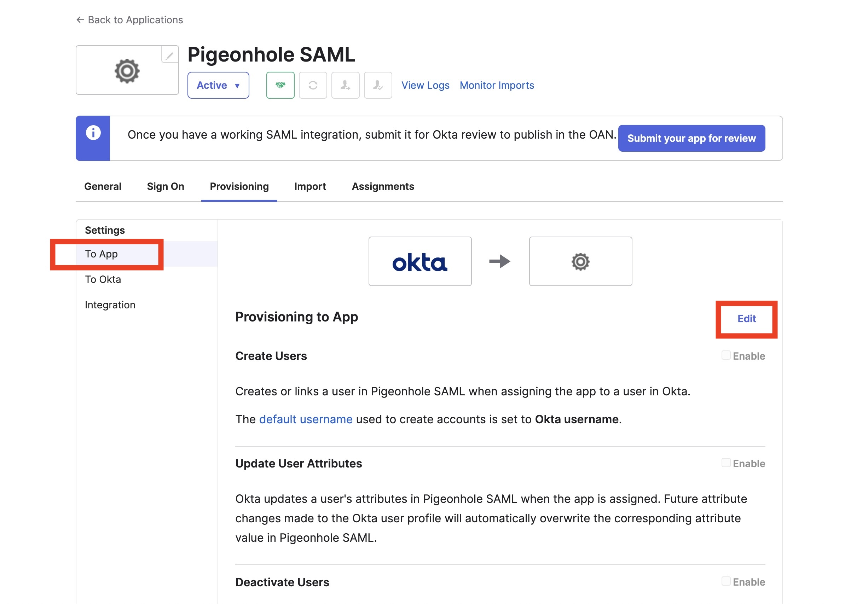
Task: Toggle the Update User Attributes Enable checkbox
Action: (x=725, y=463)
